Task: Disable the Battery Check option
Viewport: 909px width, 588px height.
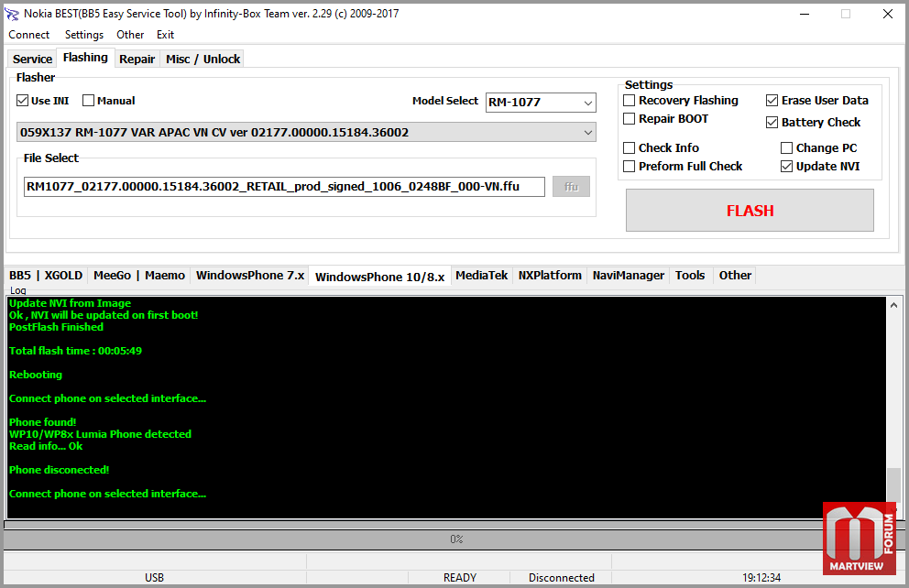Action: (772, 123)
